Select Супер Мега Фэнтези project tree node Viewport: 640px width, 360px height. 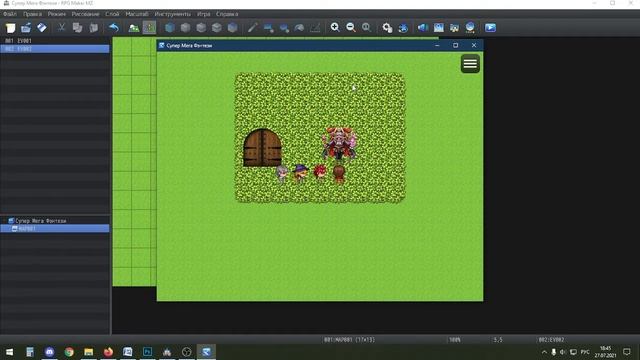(x=40, y=220)
